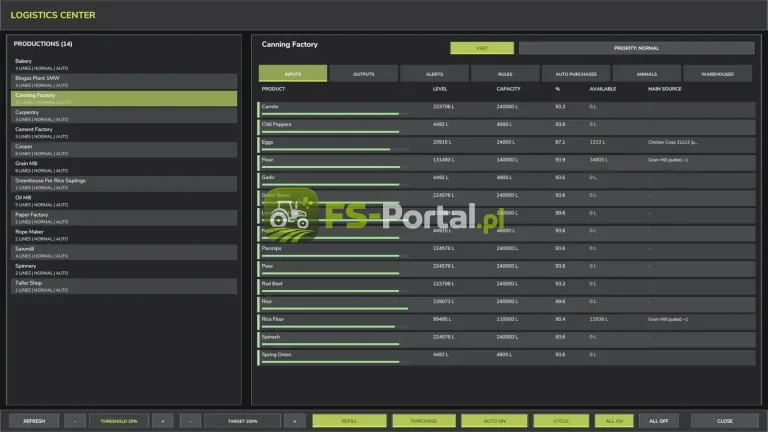The image size is (768, 432).
Task: Select the Rice input row
Action: [x=506, y=304]
